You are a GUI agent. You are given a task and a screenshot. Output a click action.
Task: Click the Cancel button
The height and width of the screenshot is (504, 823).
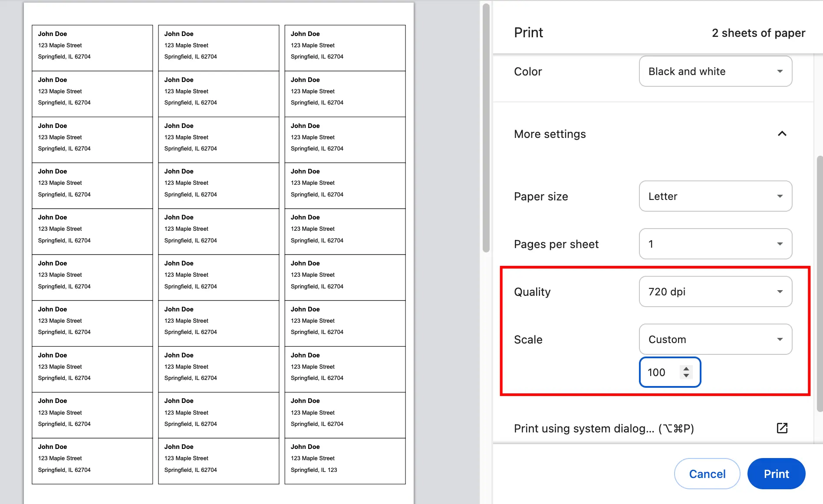click(707, 474)
